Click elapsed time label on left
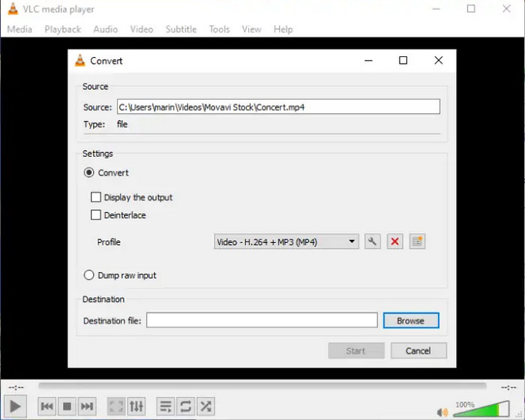Image resolution: width=525 pixels, height=420 pixels. click(x=16, y=388)
